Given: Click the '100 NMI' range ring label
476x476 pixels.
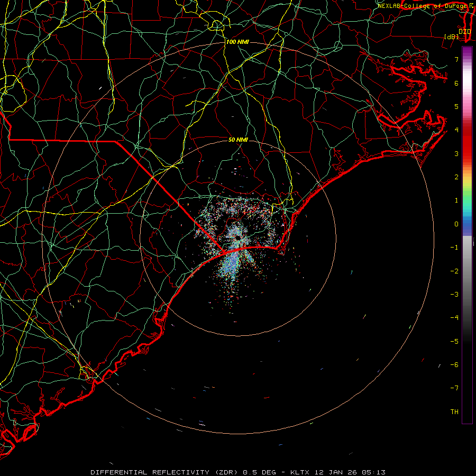Looking at the screenshot, I should click(237, 42).
